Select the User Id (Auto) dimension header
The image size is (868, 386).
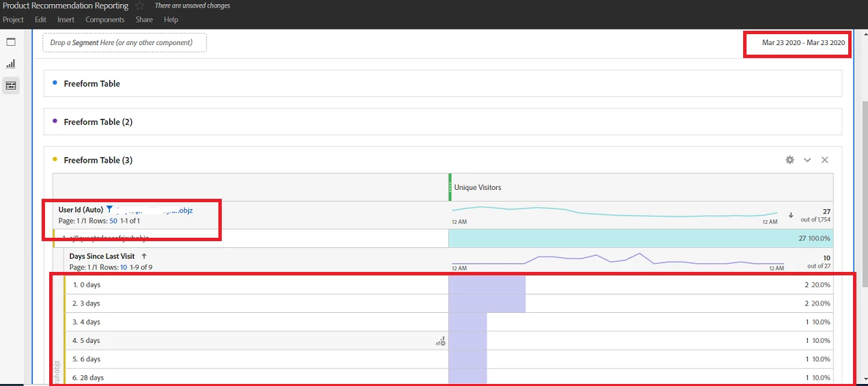[81, 210]
